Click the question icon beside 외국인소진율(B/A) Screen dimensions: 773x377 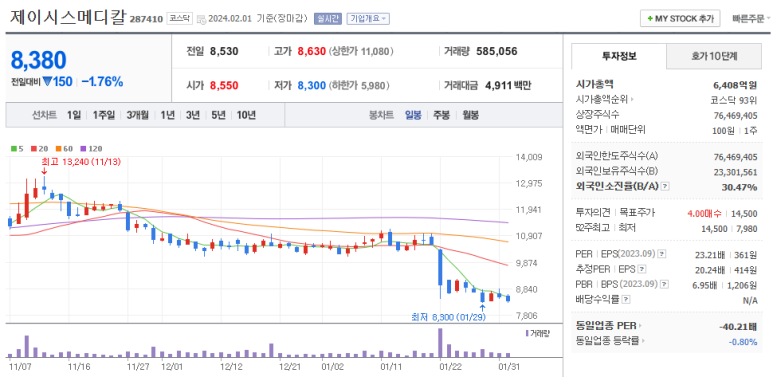pos(666,186)
